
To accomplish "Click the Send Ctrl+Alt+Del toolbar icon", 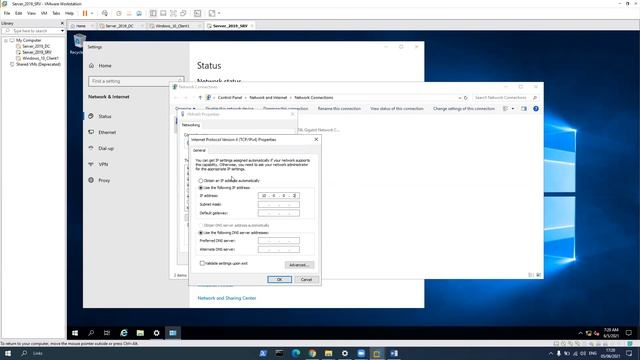I will 105,13.
